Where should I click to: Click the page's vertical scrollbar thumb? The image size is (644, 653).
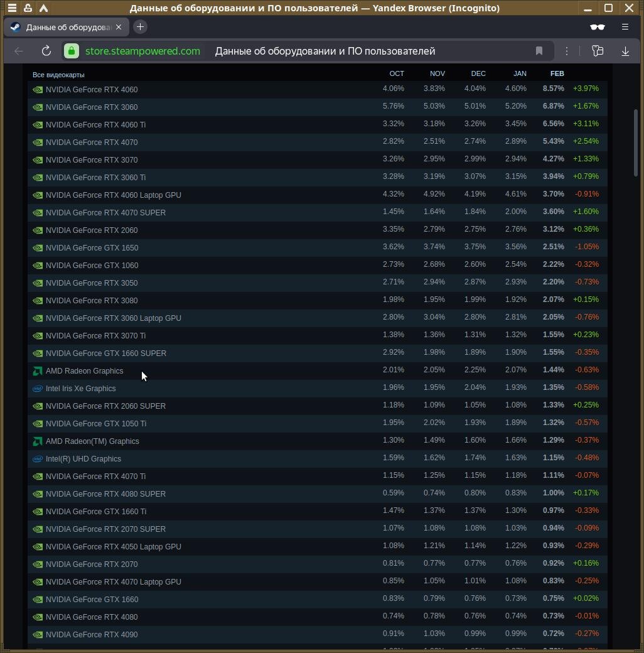(x=635, y=143)
